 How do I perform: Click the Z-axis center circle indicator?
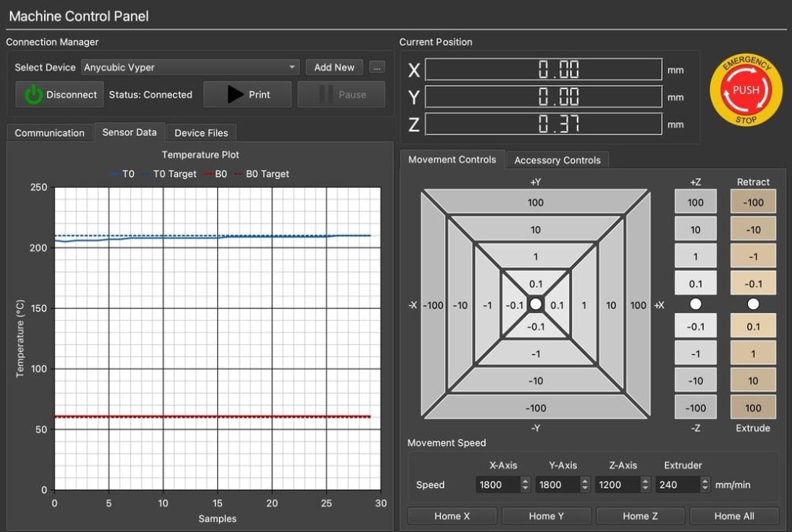click(x=695, y=304)
